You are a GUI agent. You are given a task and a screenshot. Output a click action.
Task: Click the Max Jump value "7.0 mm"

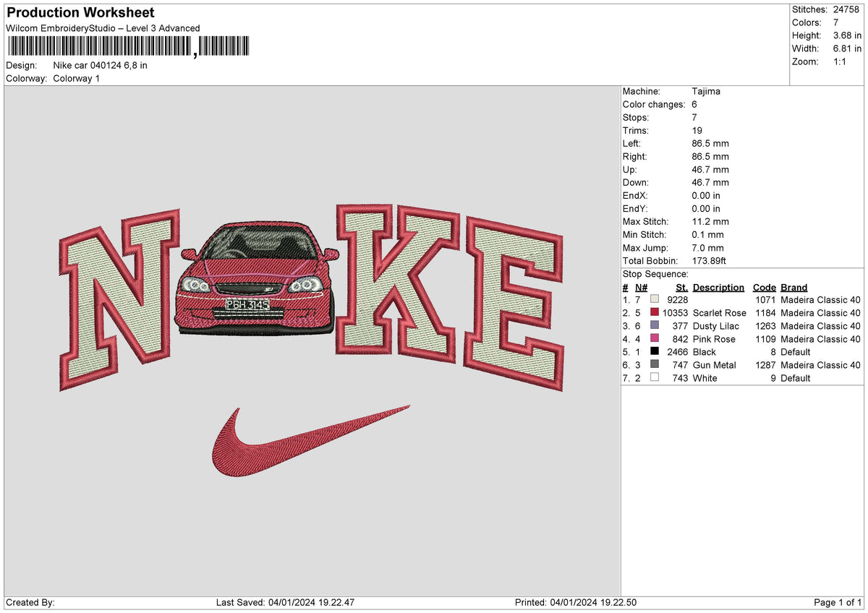click(x=708, y=247)
